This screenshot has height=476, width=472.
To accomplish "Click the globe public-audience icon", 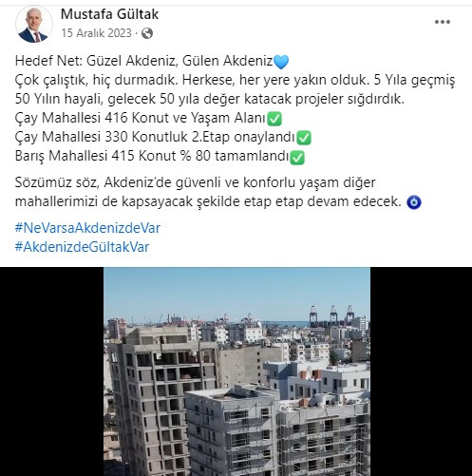I will pos(147,33).
